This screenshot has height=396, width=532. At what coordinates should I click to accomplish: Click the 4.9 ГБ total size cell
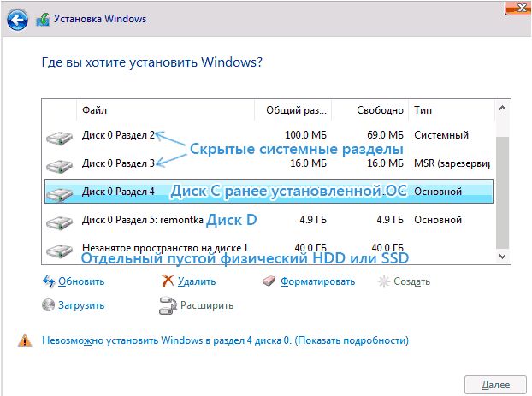[313, 220]
